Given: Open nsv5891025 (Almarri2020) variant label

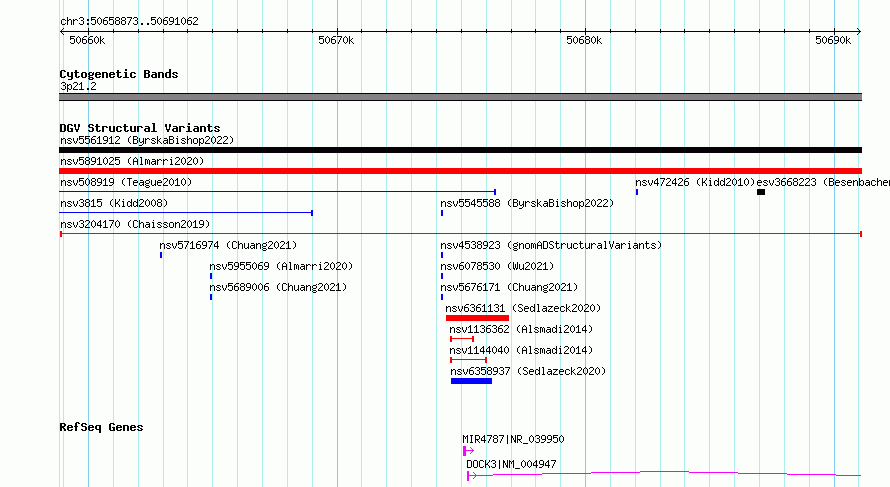Looking at the screenshot, I should [x=132, y=161].
